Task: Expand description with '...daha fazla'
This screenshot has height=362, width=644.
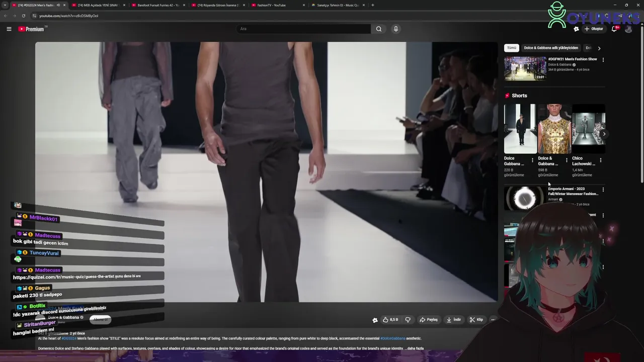Action: pyautogui.click(x=414, y=348)
